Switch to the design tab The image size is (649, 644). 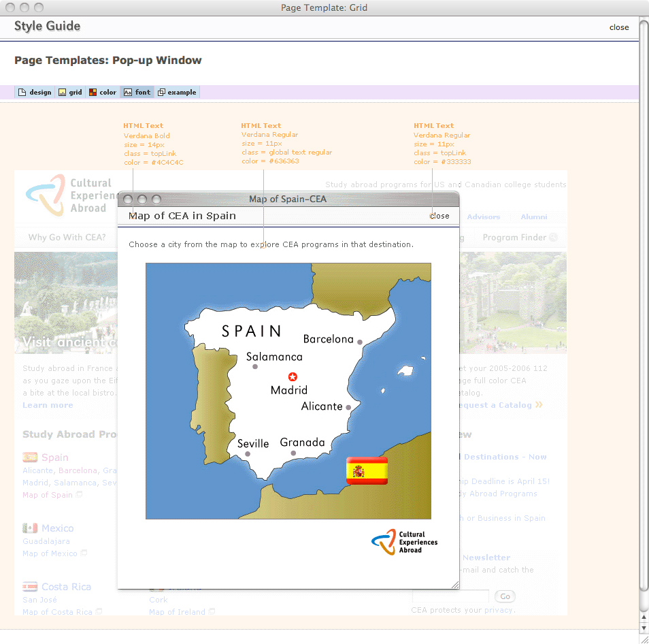click(x=35, y=93)
